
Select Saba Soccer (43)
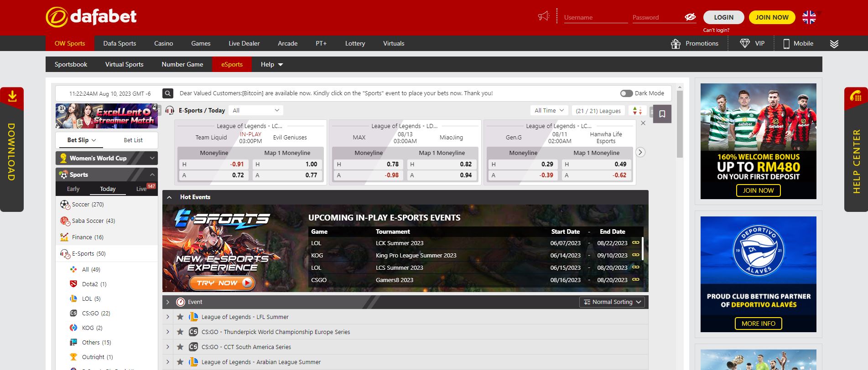[107, 221]
